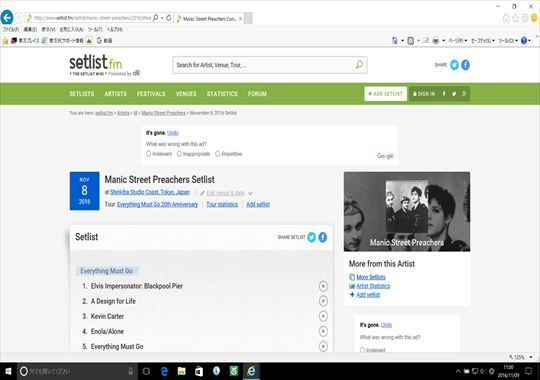The width and height of the screenshot is (540, 380).
Task: Open Everything Must Go 20th Anniversary tour link
Action: pyautogui.click(x=157, y=205)
